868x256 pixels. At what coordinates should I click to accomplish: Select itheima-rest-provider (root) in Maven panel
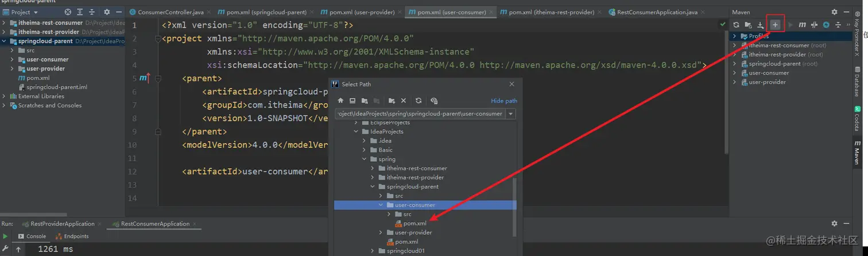pos(781,55)
